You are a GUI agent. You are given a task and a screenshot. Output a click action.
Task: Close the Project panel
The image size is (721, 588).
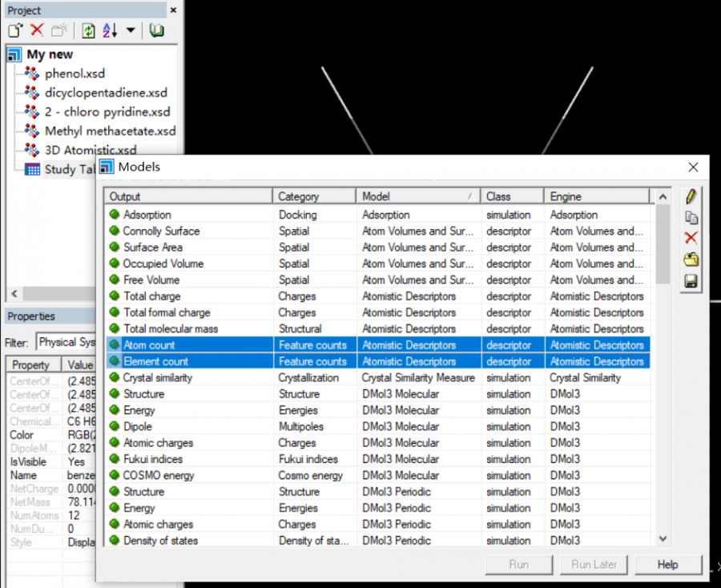coord(174,10)
